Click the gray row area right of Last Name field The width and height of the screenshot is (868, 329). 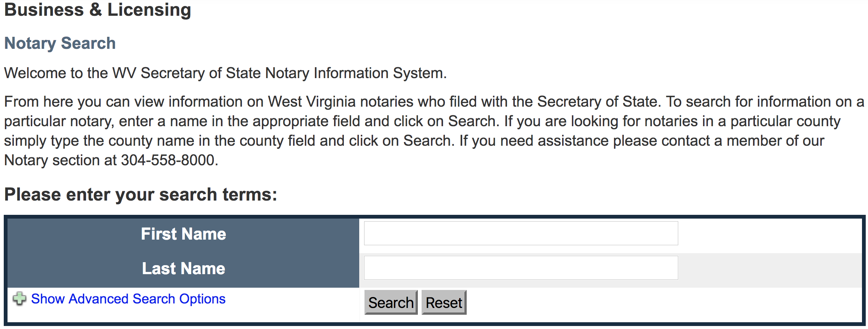770,268
